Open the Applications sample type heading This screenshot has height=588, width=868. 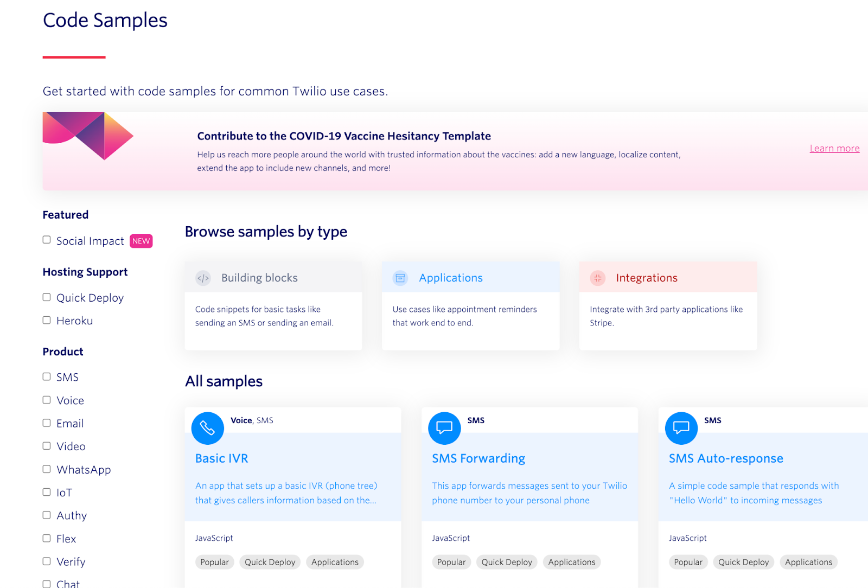(451, 278)
